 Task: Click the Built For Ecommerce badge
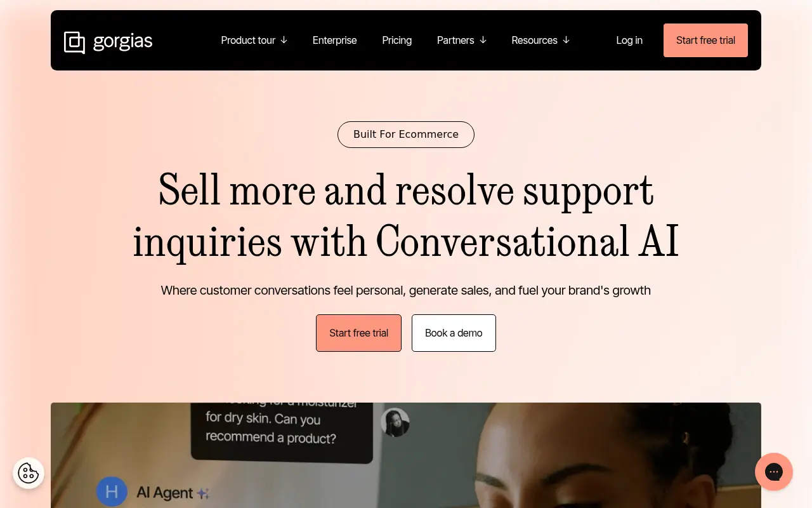[x=406, y=135]
